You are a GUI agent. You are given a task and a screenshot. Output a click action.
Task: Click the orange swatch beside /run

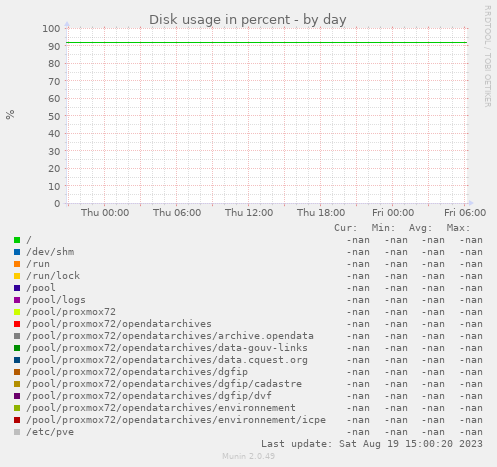pyautogui.click(x=17, y=264)
